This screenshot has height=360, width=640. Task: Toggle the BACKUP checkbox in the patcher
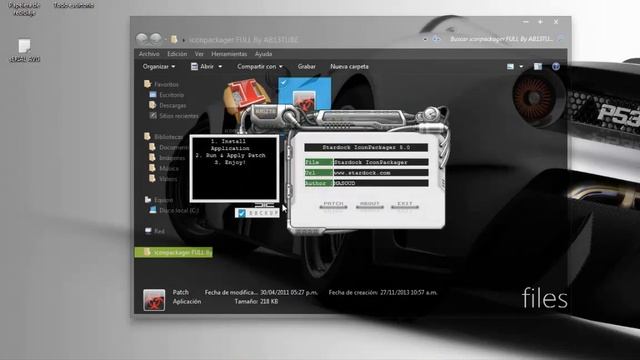[242, 213]
